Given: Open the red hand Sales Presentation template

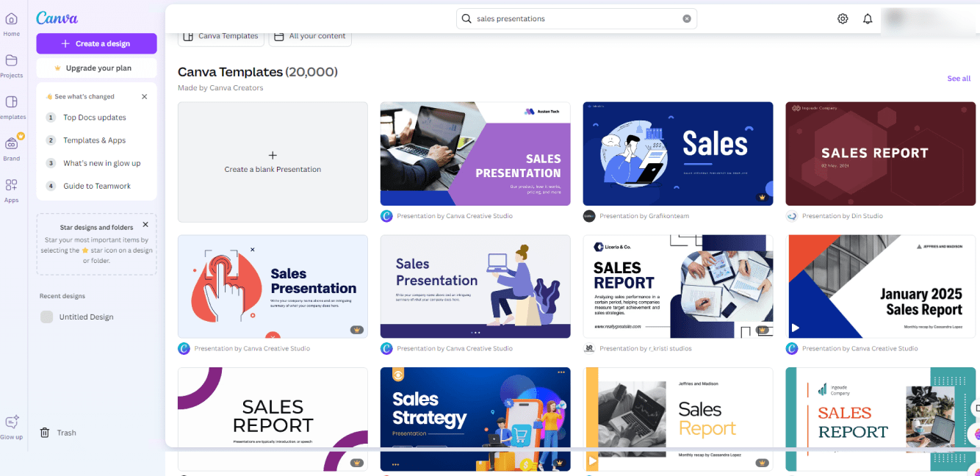Looking at the screenshot, I should [x=273, y=286].
